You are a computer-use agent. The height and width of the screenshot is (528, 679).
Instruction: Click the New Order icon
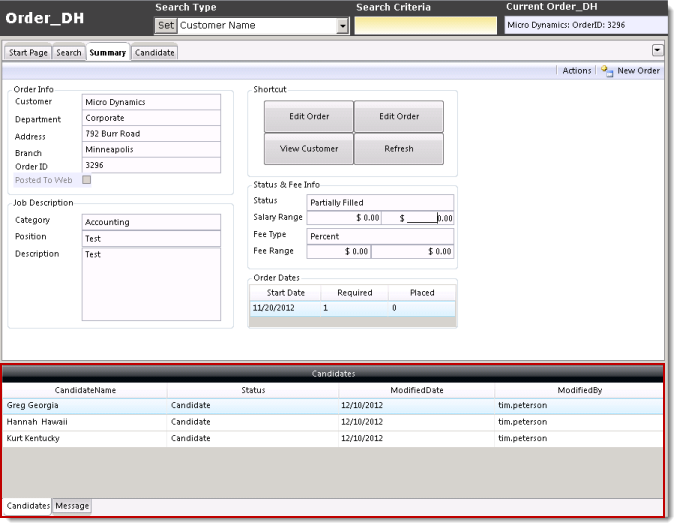pos(607,71)
